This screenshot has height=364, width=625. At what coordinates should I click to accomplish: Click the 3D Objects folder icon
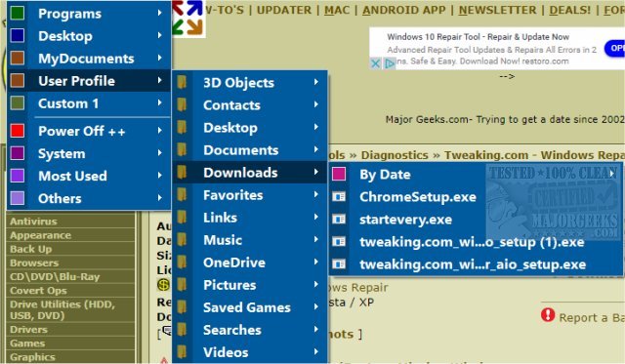pyautogui.click(x=182, y=82)
